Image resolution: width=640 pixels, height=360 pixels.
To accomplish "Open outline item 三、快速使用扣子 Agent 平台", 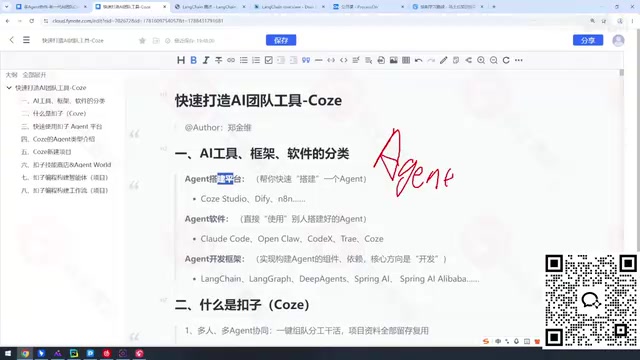I will [62, 126].
